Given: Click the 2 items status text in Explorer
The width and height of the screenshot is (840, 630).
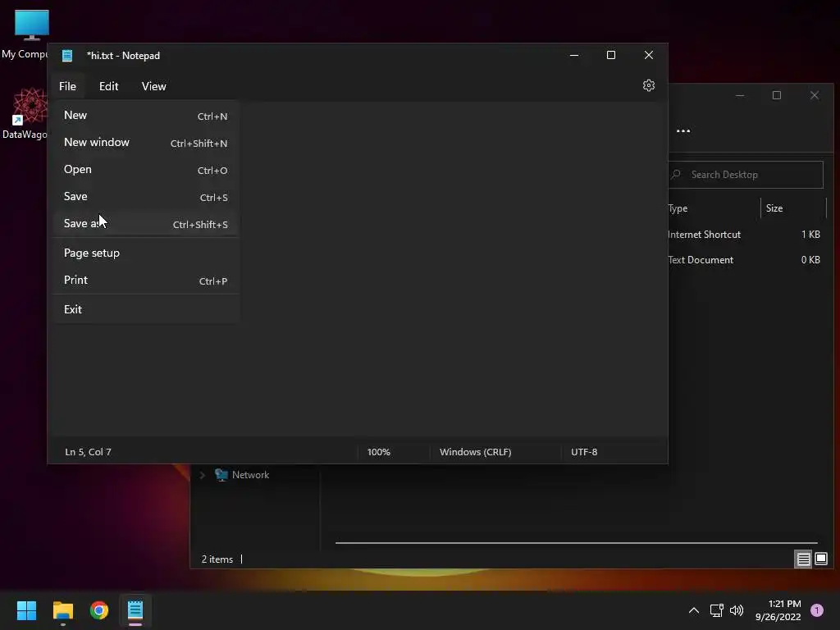Looking at the screenshot, I should [x=217, y=559].
